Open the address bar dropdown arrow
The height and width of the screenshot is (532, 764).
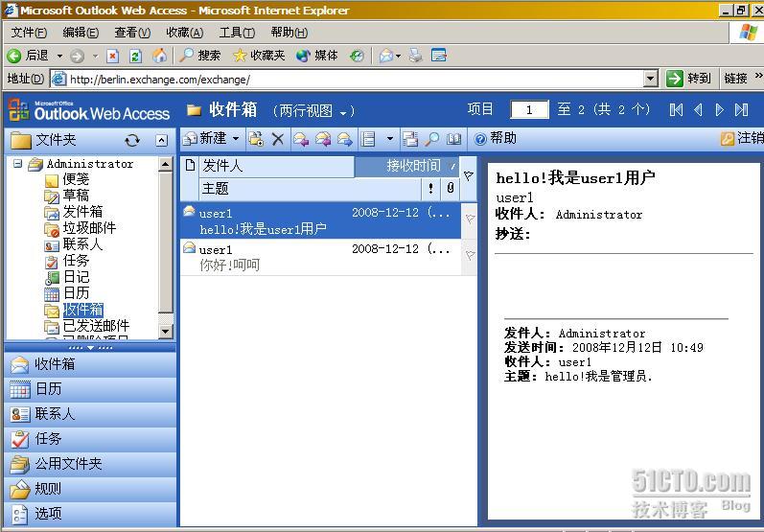coord(651,79)
